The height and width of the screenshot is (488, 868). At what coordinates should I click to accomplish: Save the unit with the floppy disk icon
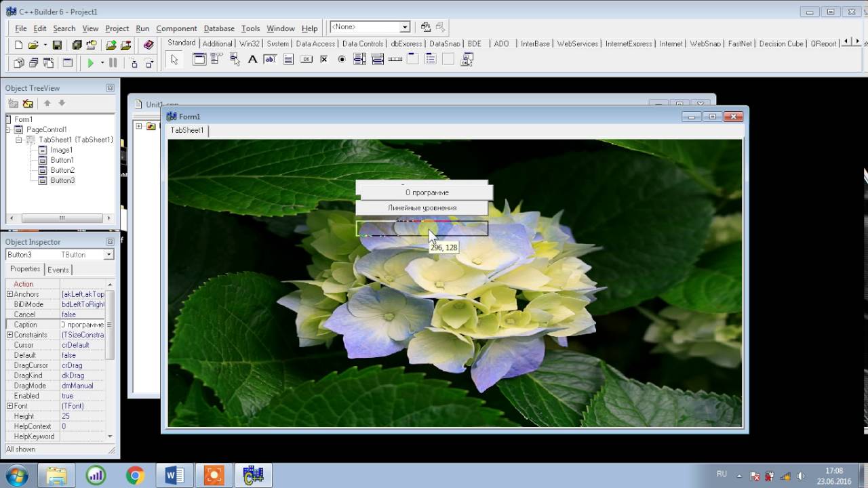pyautogui.click(x=57, y=45)
